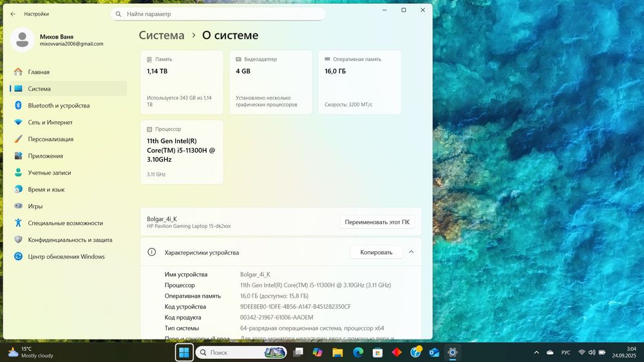
Task: Open Сеть и Интернет settings
Action: 68,122
